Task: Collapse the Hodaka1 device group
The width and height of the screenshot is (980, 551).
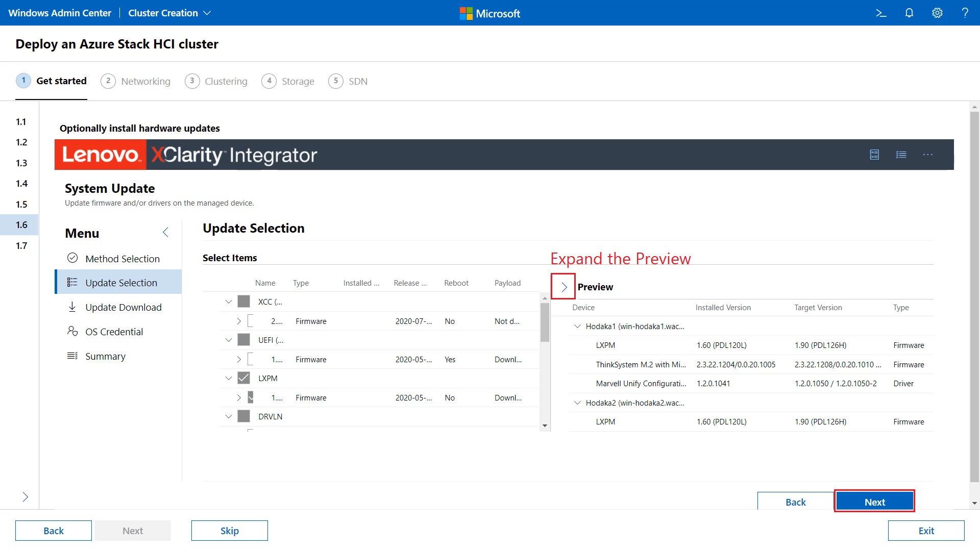Action: (x=577, y=326)
